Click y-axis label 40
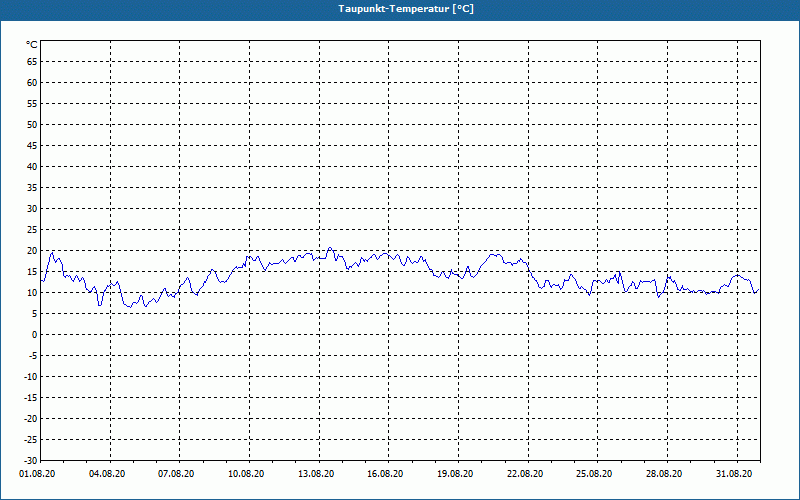The width and height of the screenshot is (800, 500). click(32, 167)
